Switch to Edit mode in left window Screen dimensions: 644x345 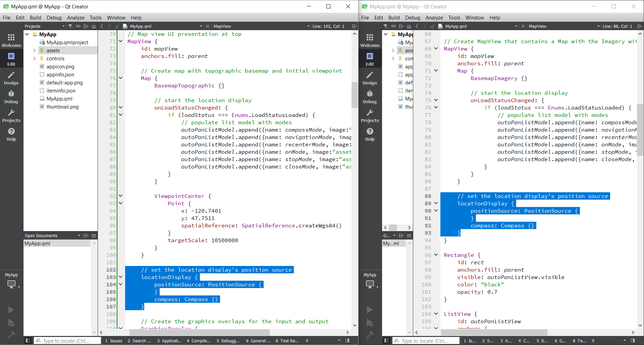click(x=11, y=59)
